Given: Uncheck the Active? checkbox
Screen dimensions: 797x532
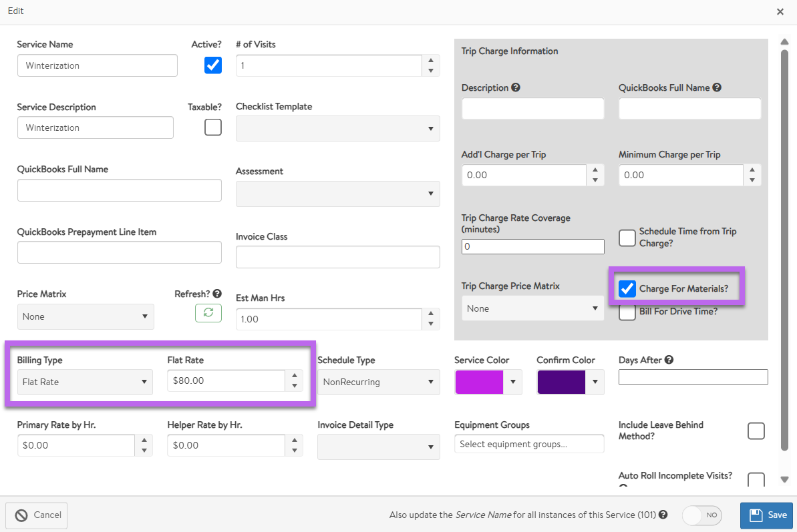Looking at the screenshot, I should [213, 65].
